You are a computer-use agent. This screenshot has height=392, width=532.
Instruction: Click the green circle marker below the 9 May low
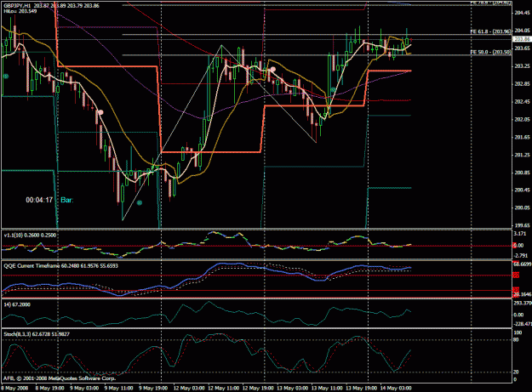139,202
